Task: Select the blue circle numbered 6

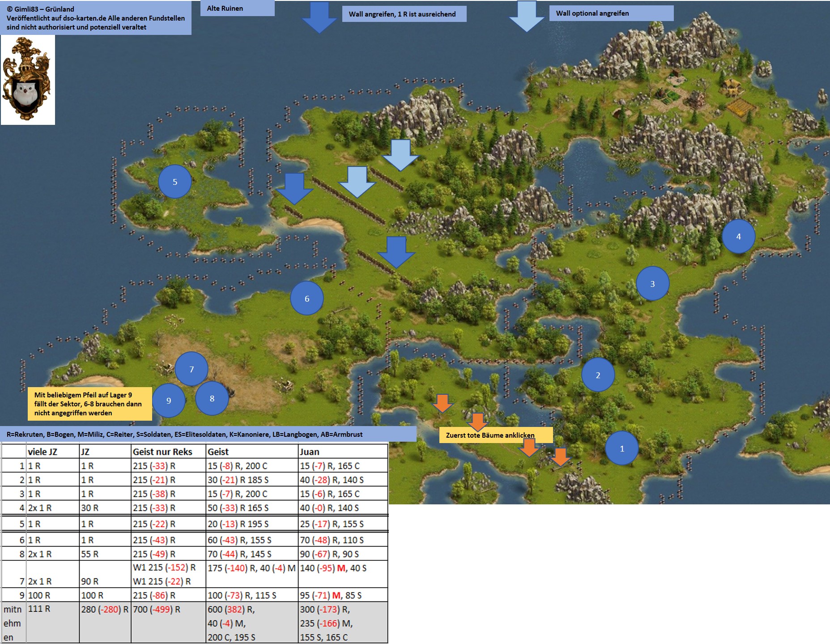Action: tap(307, 299)
